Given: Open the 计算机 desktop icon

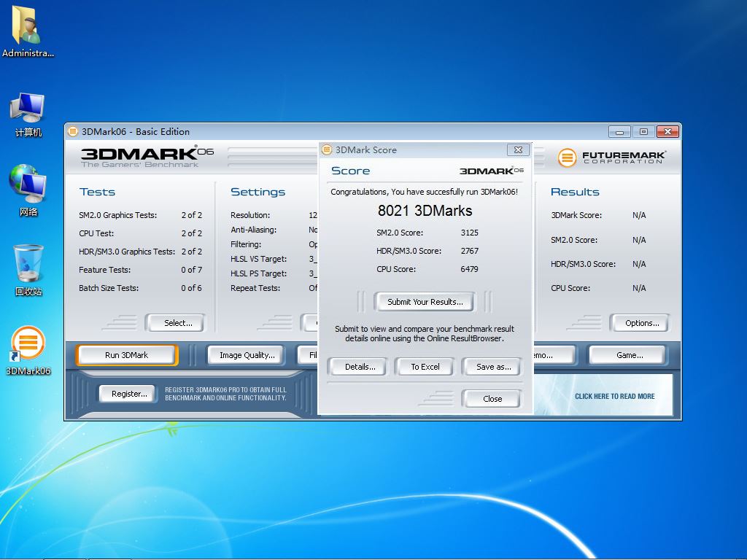Looking at the screenshot, I should pyautogui.click(x=28, y=114).
